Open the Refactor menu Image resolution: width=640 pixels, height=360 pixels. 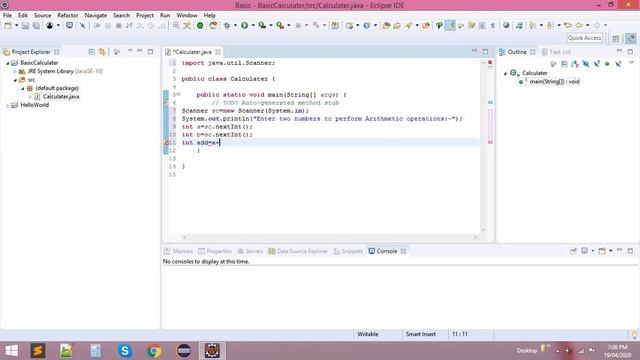pos(68,16)
